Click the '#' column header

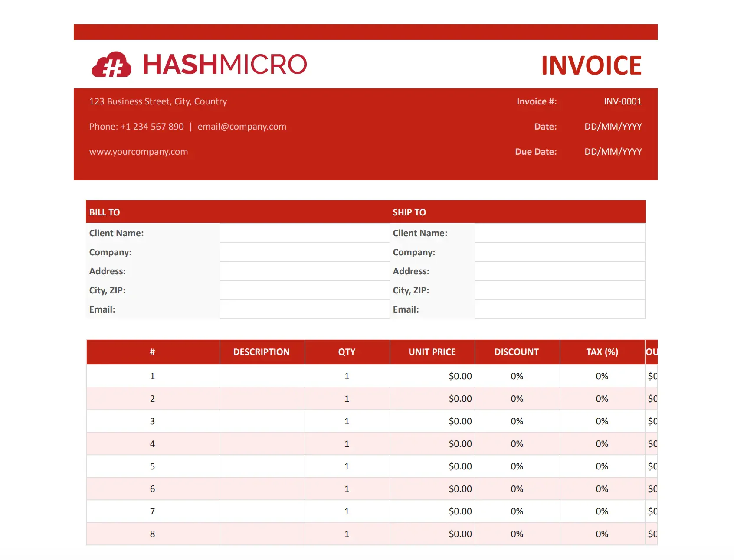tap(153, 352)
